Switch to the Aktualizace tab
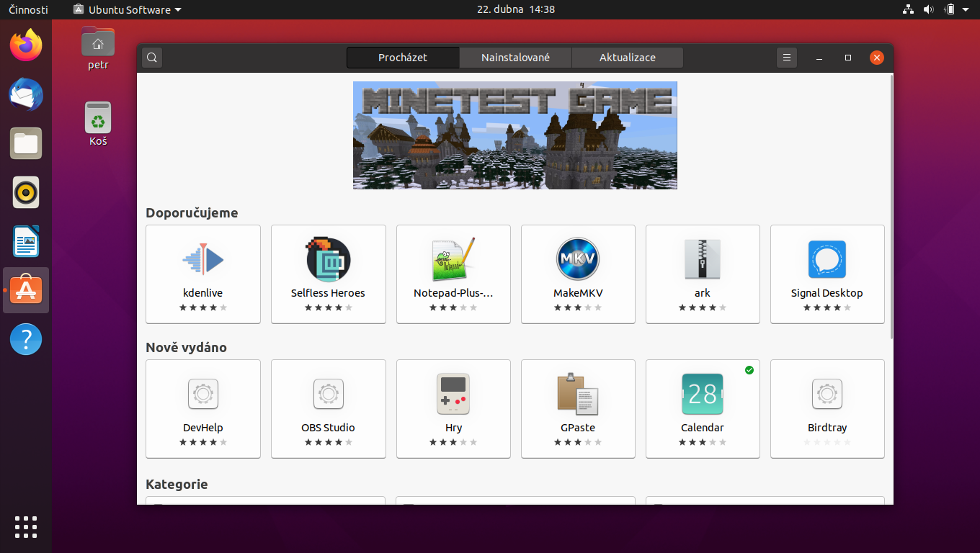Viewport: 980px width, 553px height. pyautogui.click(x=628, y=58)
